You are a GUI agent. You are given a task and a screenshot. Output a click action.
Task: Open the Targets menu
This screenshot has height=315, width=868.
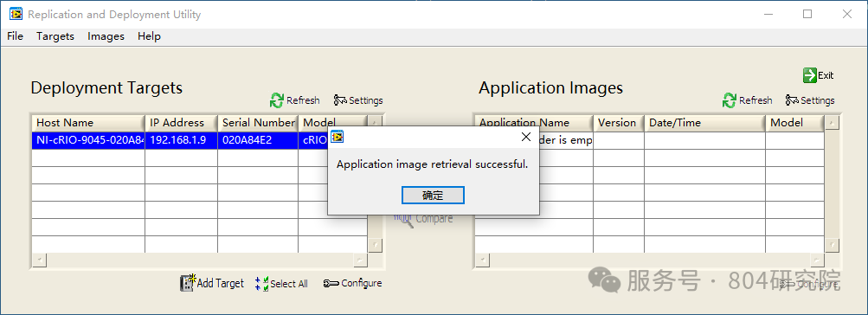coord(55,36)
